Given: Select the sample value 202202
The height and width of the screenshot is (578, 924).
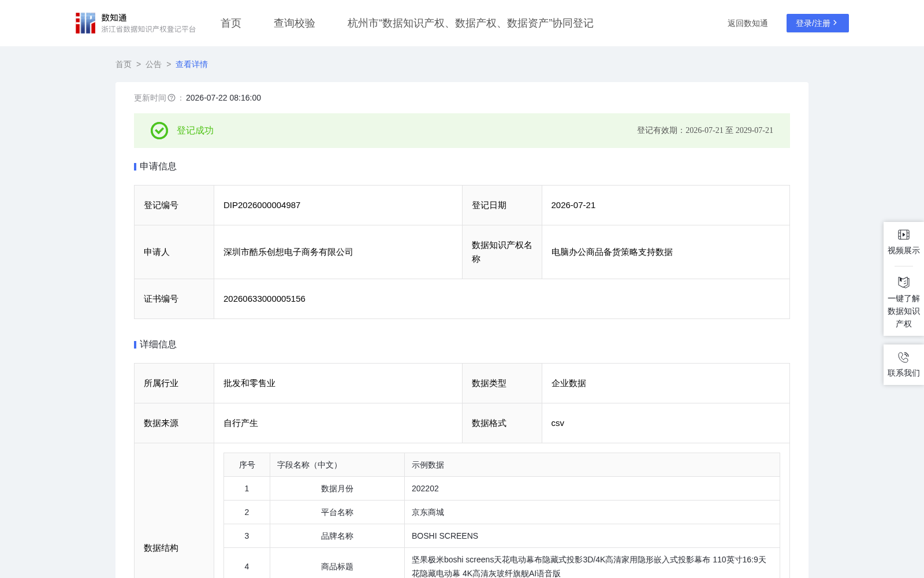Looking at the screenshot, I should (425, 488).
